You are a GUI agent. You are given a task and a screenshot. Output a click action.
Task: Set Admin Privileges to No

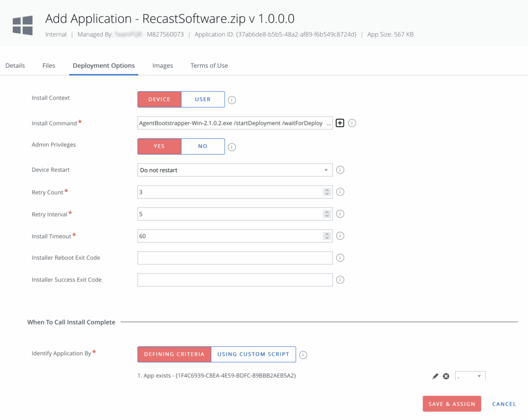(203, 147)
